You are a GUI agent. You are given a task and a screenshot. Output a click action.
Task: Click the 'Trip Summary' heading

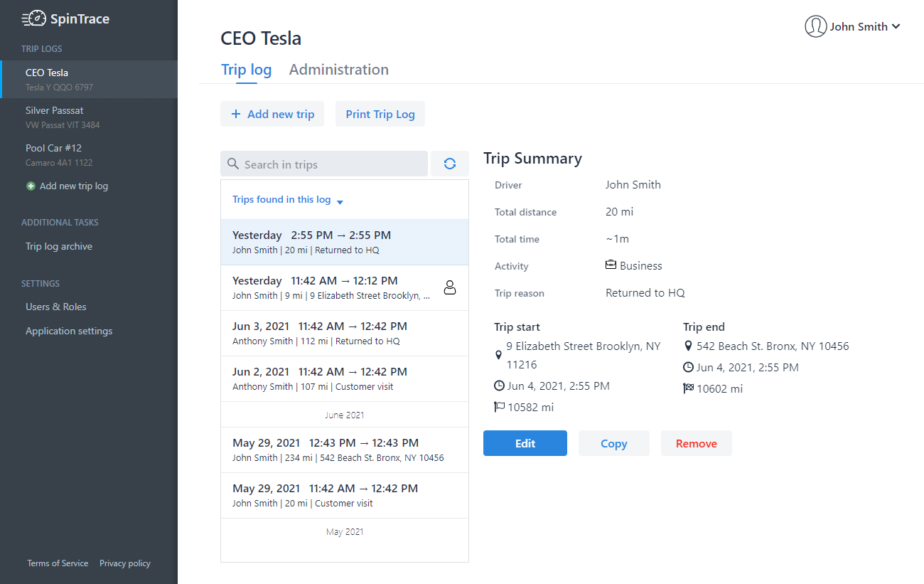pos(532,159)
